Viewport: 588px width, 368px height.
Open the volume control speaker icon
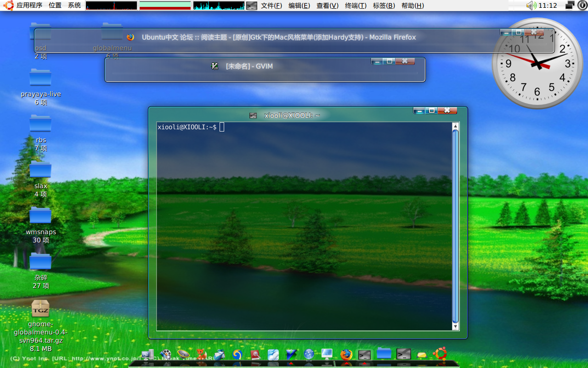pos(531,6)
